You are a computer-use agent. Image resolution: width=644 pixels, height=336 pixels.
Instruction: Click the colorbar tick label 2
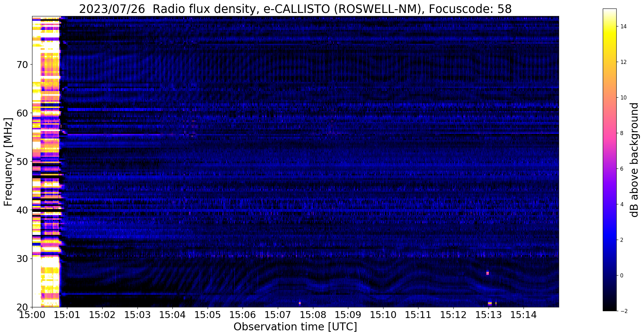pyautogui.click(x=622, y=240)
